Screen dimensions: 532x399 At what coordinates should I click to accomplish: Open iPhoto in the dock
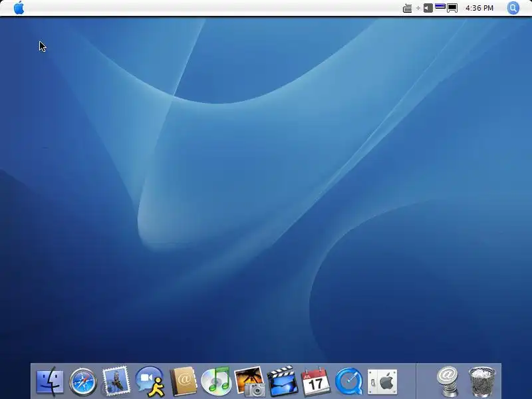250,381
